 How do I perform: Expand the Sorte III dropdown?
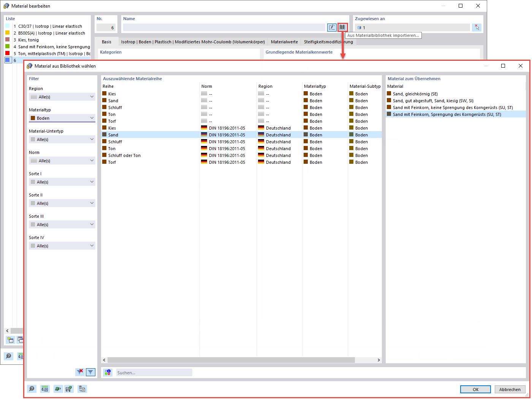(x=62, y=225)
